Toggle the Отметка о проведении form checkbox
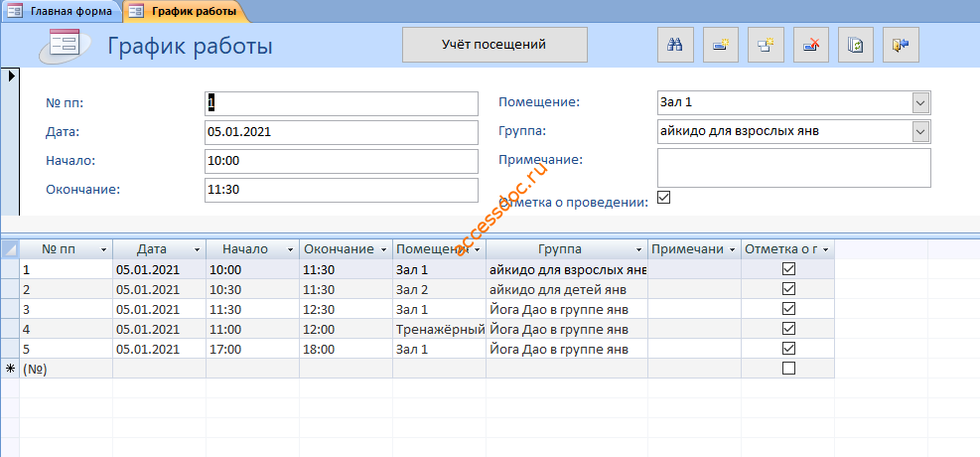980x457 pixels. click(x=663, y=197)
